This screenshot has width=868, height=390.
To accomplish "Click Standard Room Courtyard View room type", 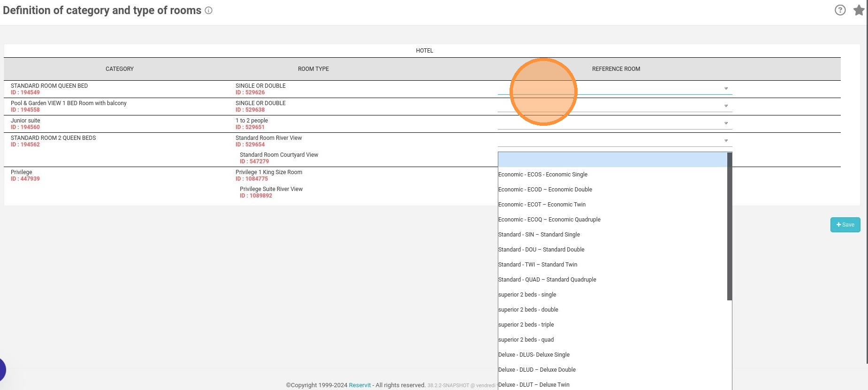I will (279, 155).
